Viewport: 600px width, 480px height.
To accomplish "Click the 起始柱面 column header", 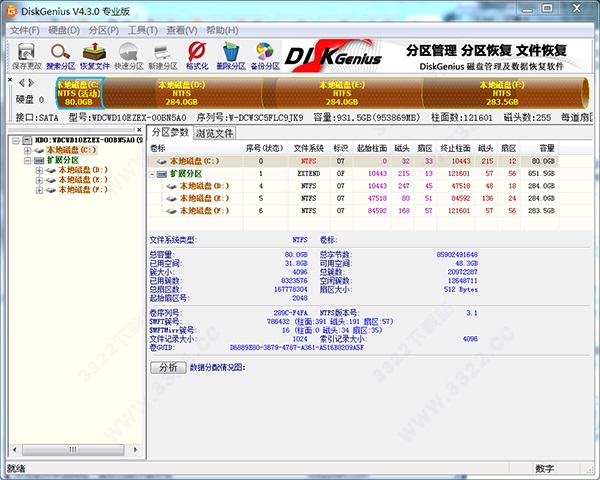I will point(372,149).
